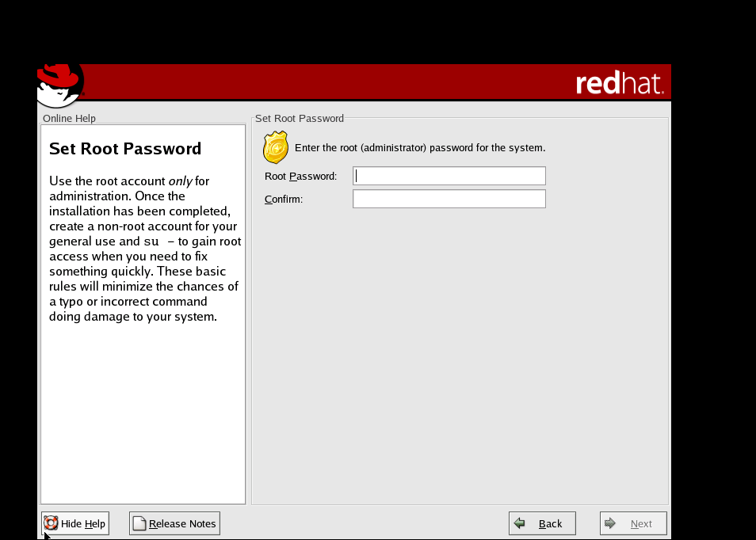Click the Confirm password input field
The image size is (756, 540).
pos(449,199)
